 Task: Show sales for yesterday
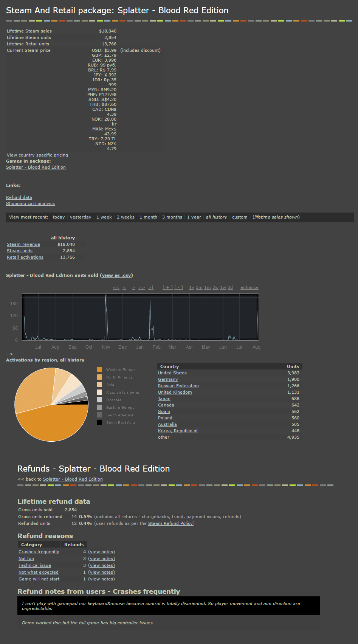tap(81, 217)
